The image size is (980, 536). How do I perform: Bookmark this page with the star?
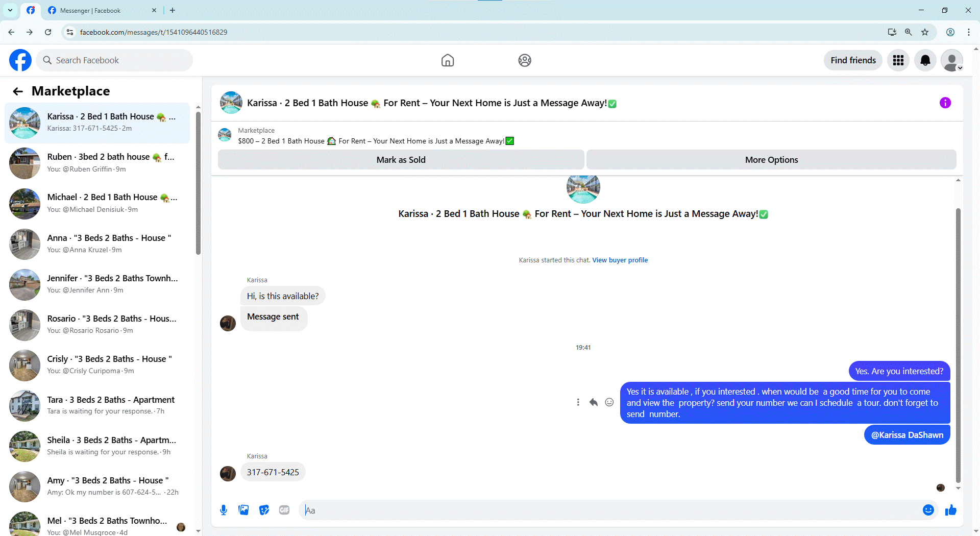tap(925, 32)
